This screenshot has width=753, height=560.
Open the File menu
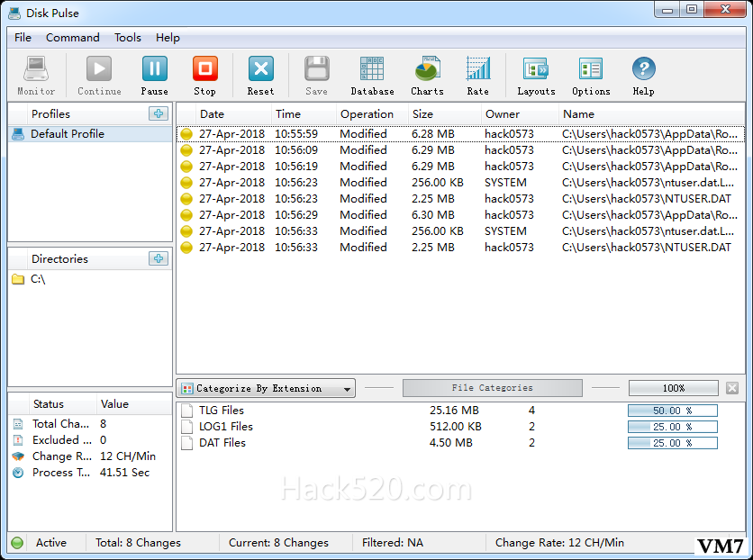pyautogui.click(x=23, y=38)
